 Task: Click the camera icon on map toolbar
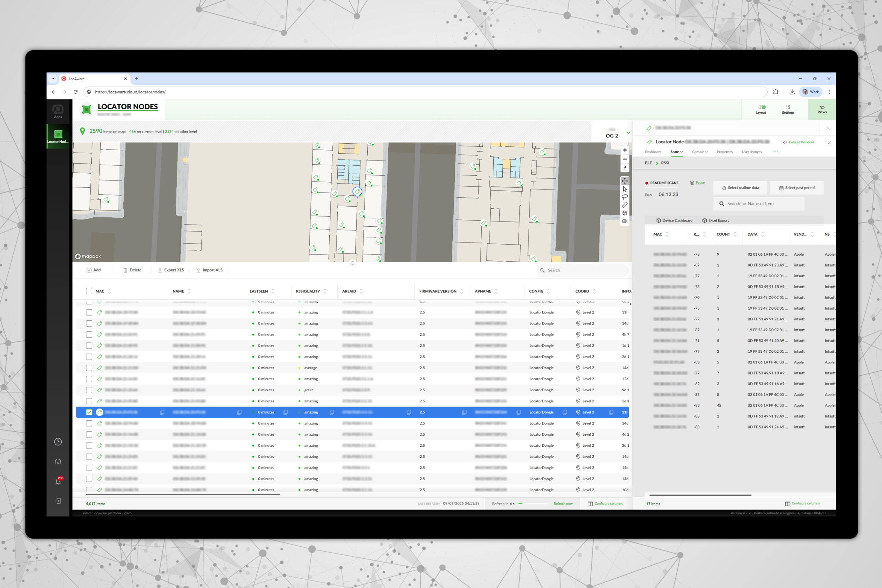[624, 221]
